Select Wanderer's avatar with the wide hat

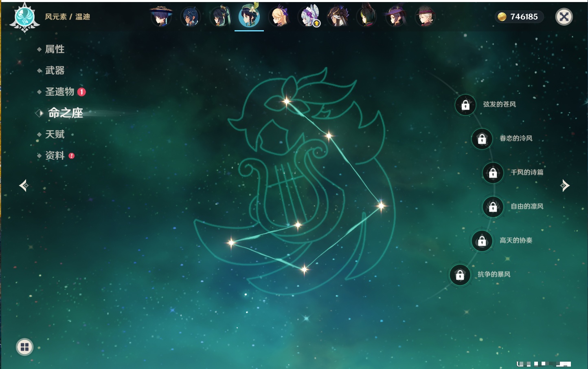tap(161, 17)
